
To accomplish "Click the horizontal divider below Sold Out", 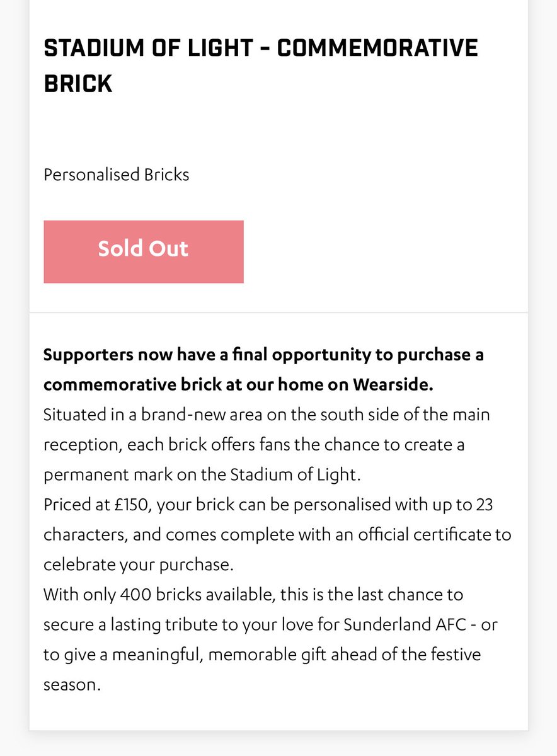I will (x=278, y=312).
